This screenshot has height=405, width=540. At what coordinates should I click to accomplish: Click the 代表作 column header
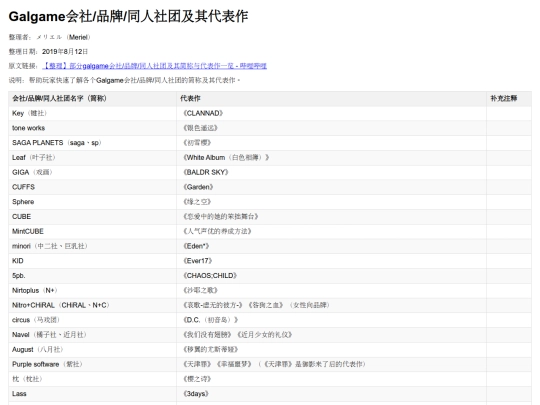coord(331,98)
